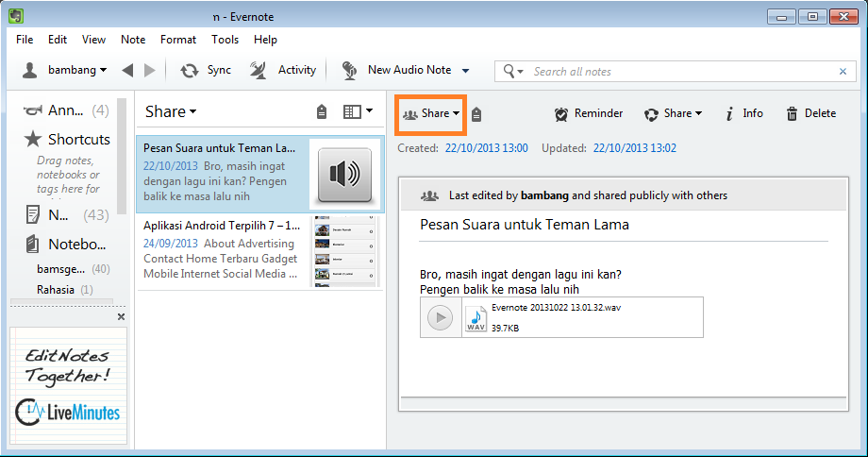Open the bamsge... notebook
The height and width of the screenshot is (457, 868).
pyautogui.click(x=73, y=269)
